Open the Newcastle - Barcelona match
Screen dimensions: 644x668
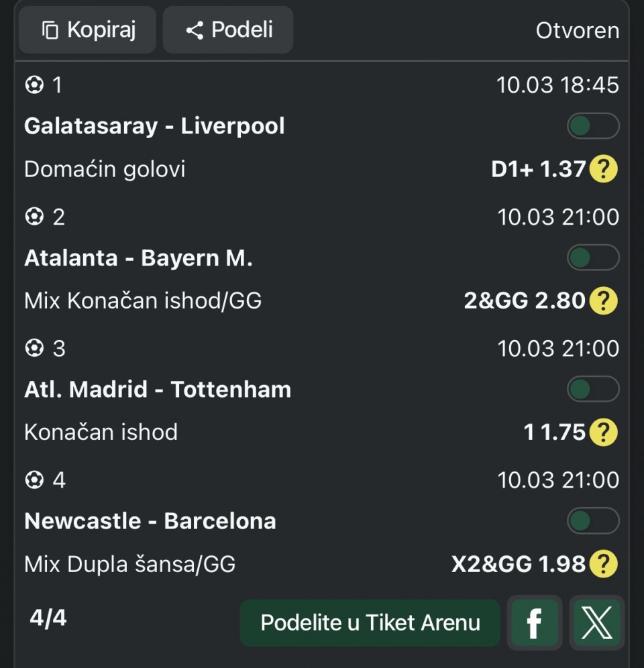pos(150,521)
